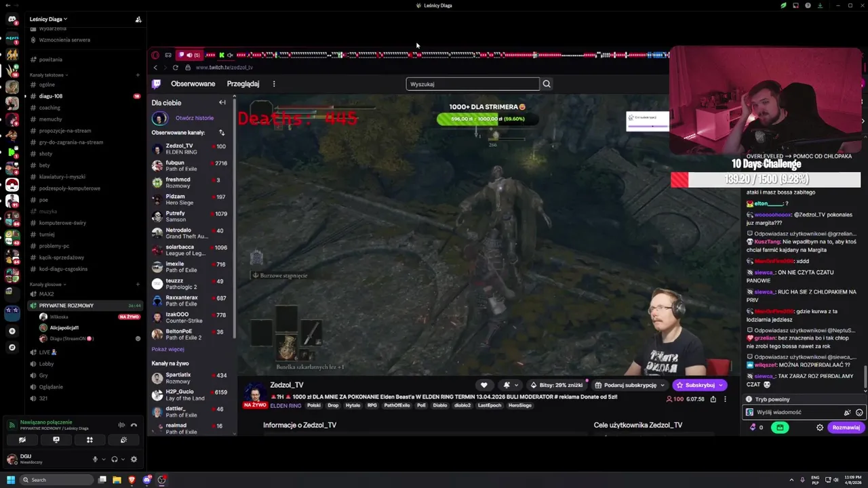
Task: Open the propozycje-na-stream channel
Action: point(84,131)
